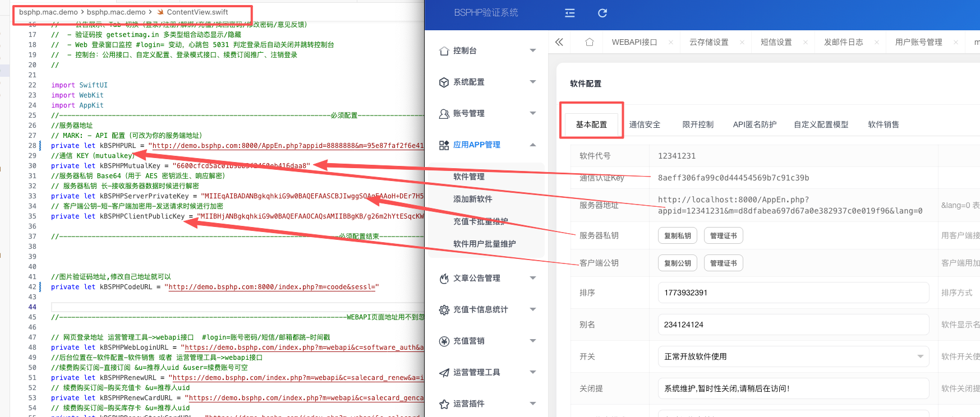Toggle the sidebar collapse menu icon
The width and height of the screenshot is (980, 417).
pyautogui.click(x=569, y=13)
